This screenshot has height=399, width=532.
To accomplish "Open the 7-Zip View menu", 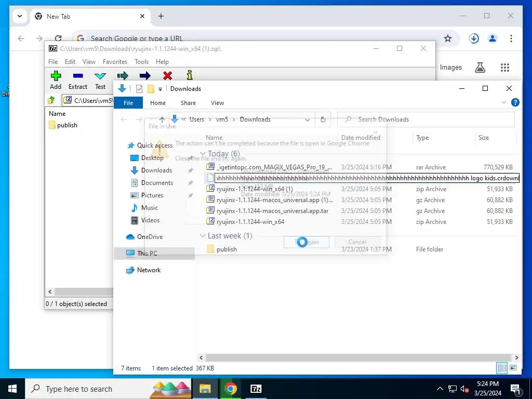I will click(89, 62).
